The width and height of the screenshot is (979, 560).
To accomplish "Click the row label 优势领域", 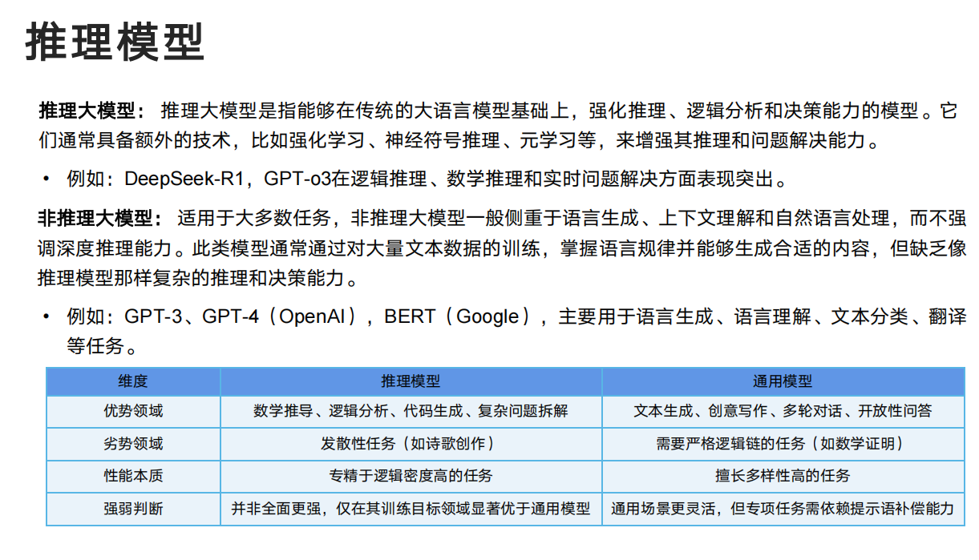I will [x=133, y=411].
